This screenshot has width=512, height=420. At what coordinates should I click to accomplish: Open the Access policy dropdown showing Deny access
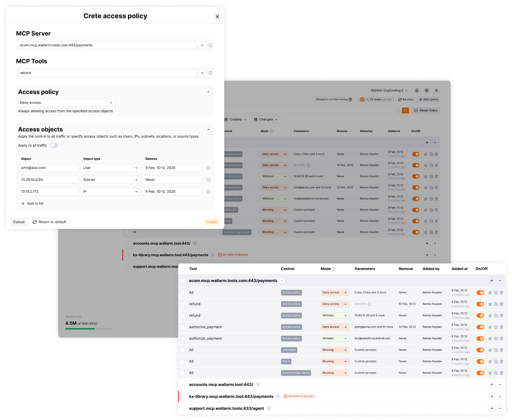pyautogui.click(x=66, y=103)
